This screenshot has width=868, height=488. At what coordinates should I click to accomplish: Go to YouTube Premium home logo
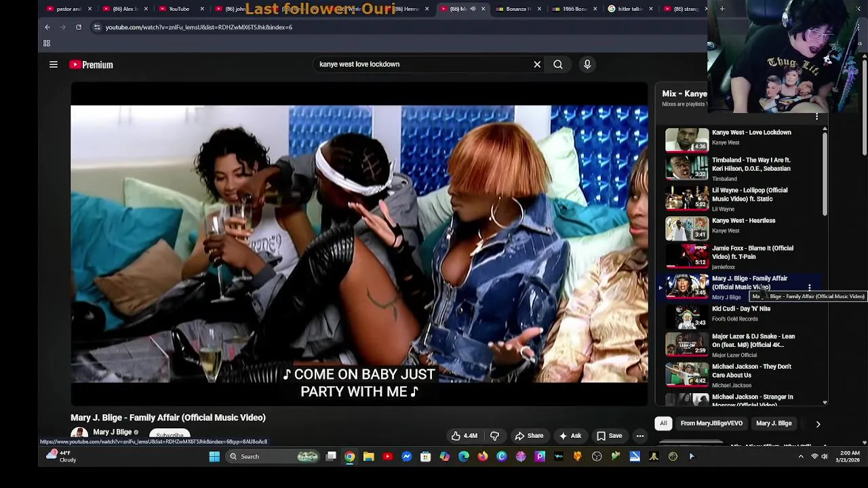[x=92, y=64]
